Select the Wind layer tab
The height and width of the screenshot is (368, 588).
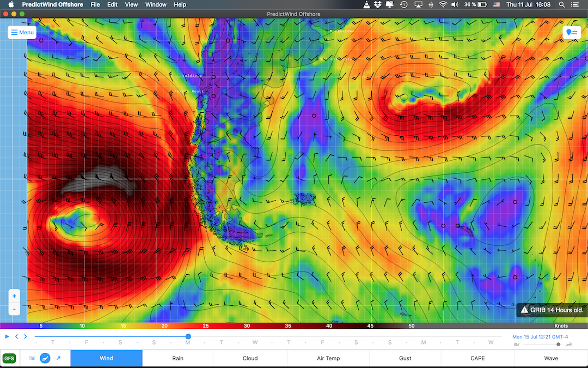[x=106, y=358]
